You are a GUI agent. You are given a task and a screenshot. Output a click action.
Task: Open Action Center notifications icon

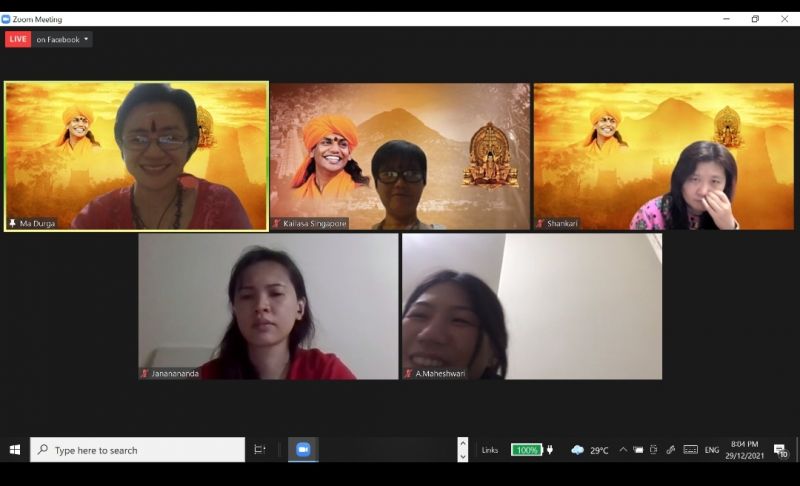click(781, 450)
